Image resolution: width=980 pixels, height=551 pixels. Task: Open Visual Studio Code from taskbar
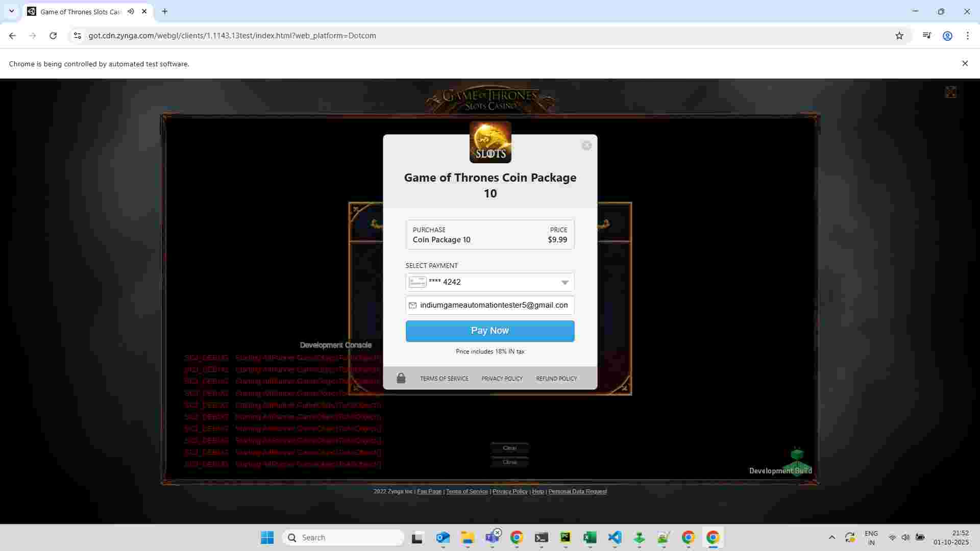[x=615, y=537]
